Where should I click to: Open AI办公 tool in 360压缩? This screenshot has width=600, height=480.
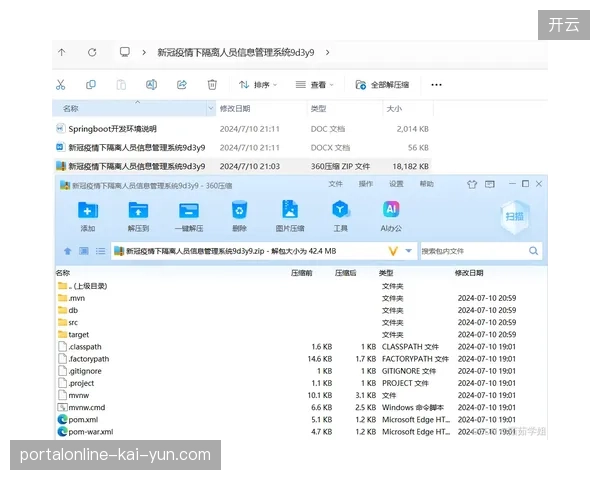391,216
